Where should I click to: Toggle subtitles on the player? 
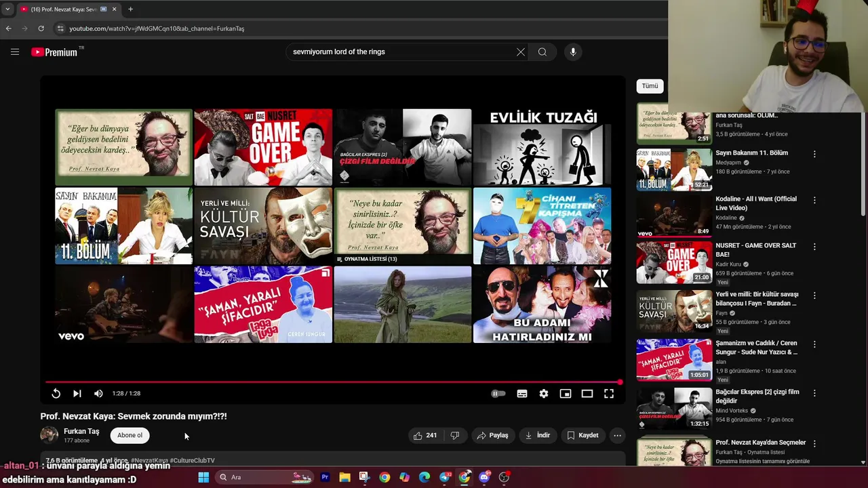click(x=522, y=393)
